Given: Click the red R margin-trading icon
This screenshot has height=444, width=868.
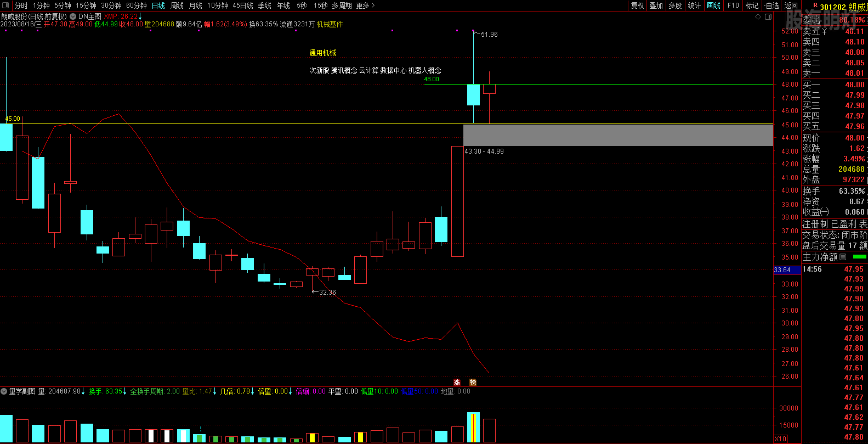Looking at the screenshot, I should 815,5.
